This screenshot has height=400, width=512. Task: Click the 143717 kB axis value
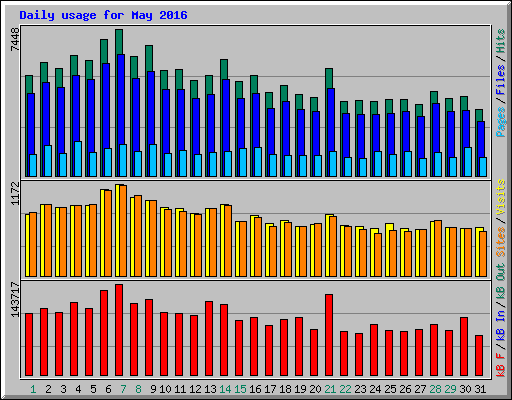pos(15,299)
